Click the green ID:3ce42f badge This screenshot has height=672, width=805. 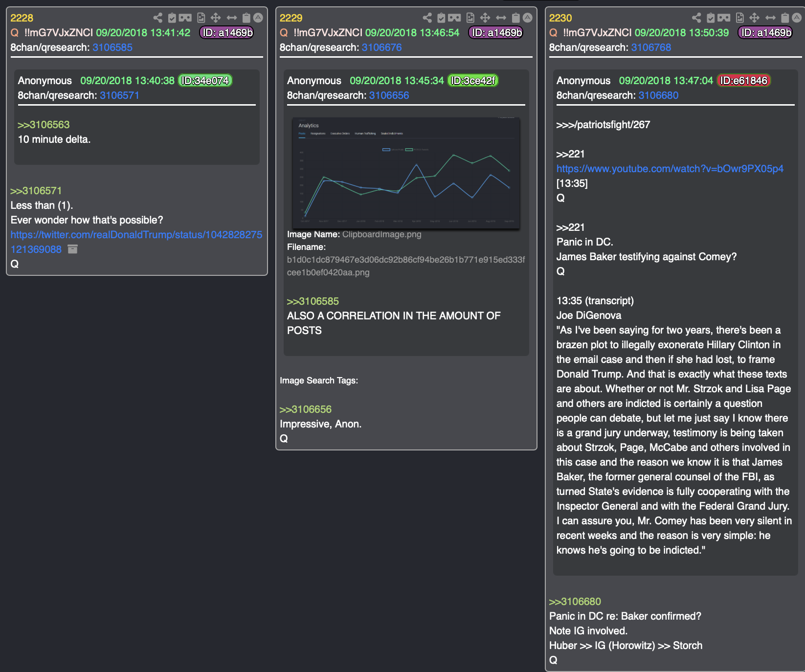[x=473, y=81]
